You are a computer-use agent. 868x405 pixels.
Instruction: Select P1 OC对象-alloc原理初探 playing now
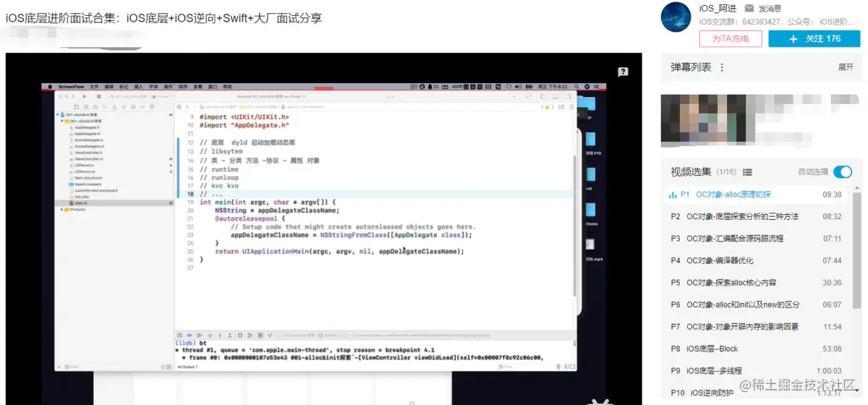[757, 195]
